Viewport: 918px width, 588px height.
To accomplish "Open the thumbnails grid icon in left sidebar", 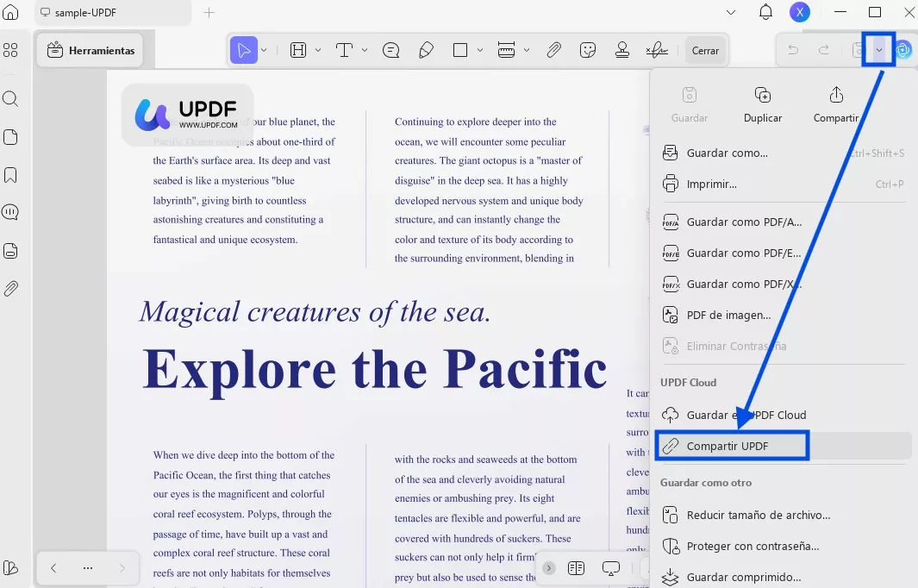I will 10,50.
